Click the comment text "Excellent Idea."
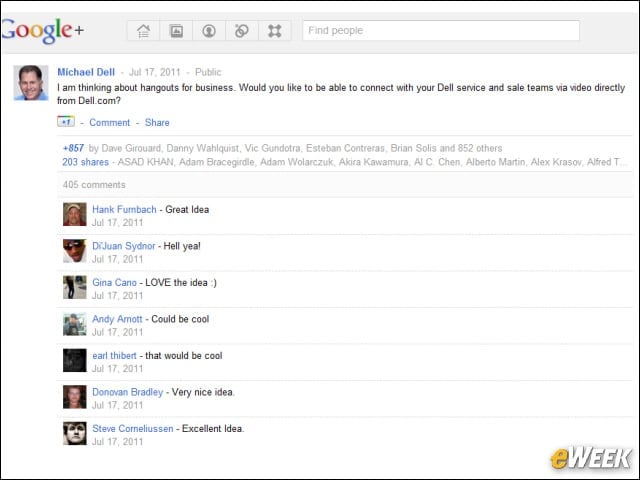The image size is (640, 480). pyautogui.click(x=213, y=429)
